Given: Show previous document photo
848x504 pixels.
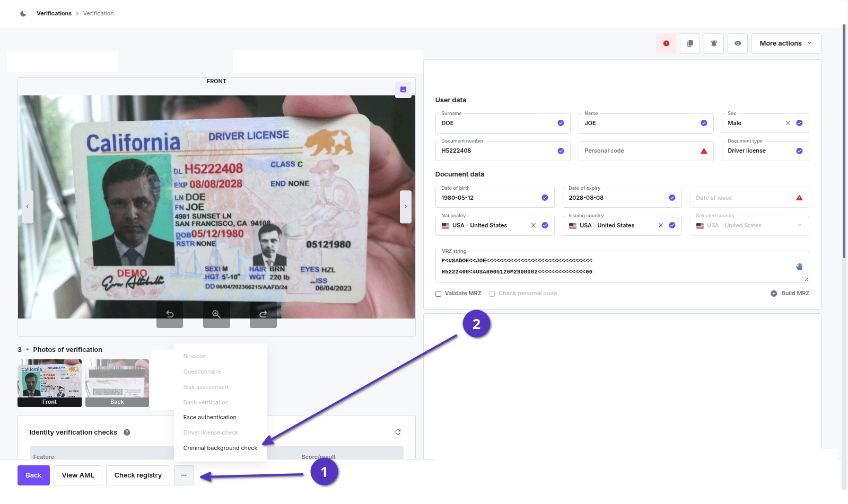Looking at the screenshot, I should 28,207.
